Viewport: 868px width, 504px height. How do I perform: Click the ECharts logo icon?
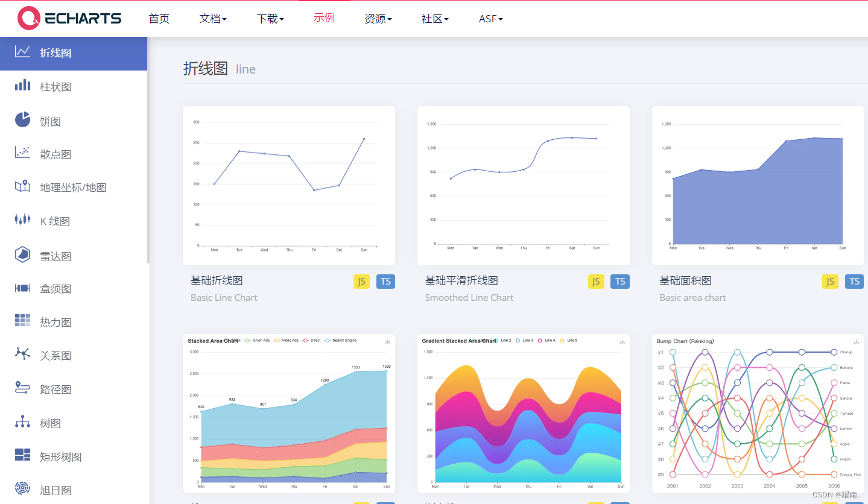(28, 18)
